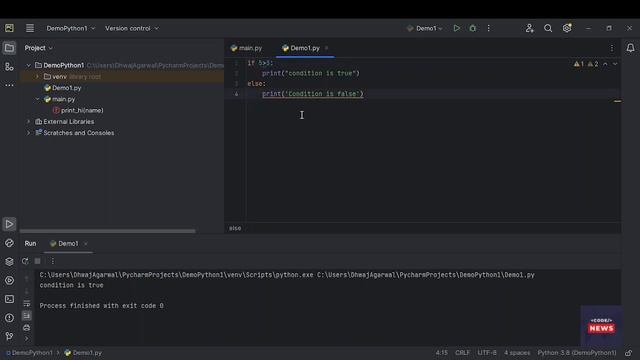Viewport: 640px width, 360px height.
Task: Open the Project view dropdown
Action: click(x=38, y=48)
